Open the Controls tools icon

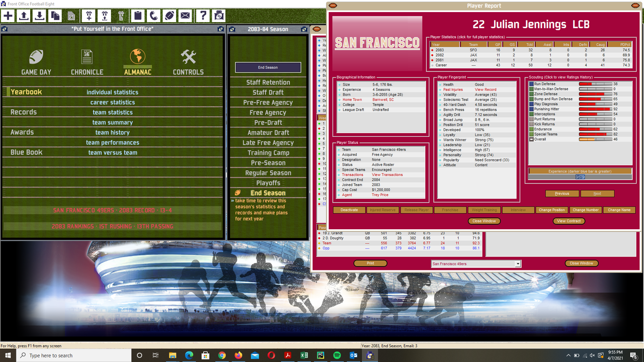point(188,56)
